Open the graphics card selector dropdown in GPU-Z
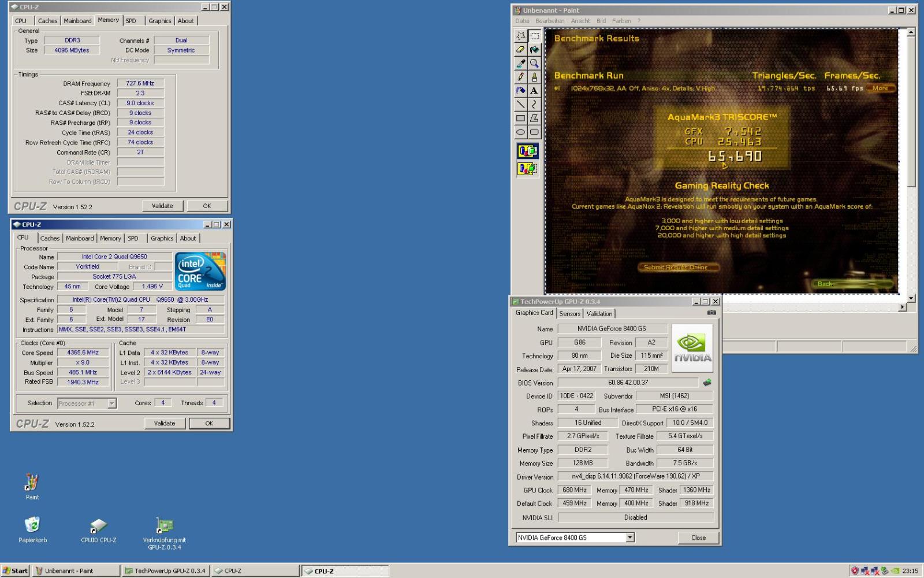This screenshot has width=924, height=578. pos(630,538)
